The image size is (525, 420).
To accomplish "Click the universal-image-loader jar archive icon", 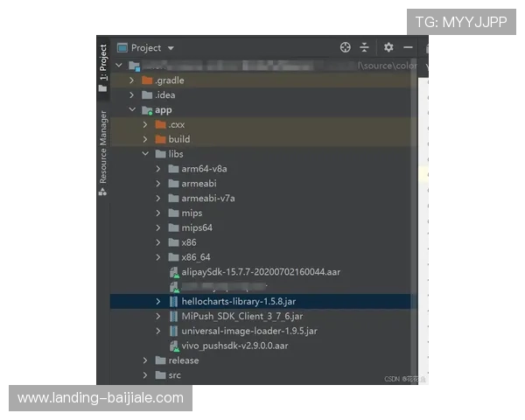I will pos(173,331).
